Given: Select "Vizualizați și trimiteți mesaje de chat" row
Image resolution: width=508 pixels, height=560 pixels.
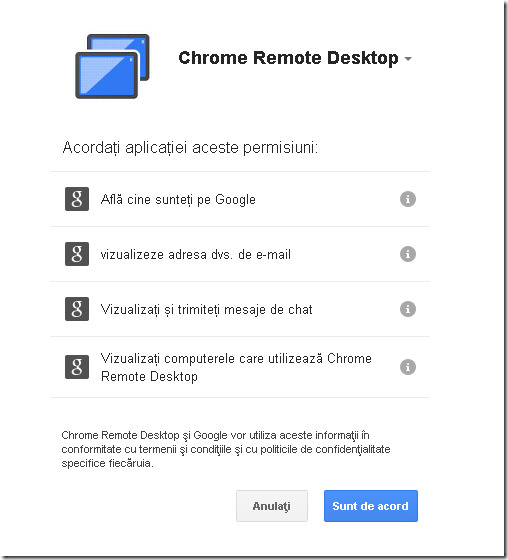Looking at the screenshot, I should click(x=240, y=309).
